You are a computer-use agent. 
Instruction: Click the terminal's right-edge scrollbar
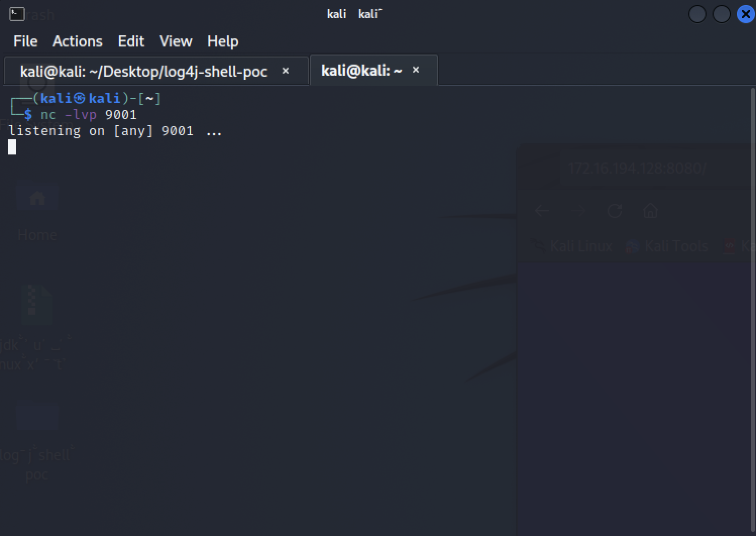point(753,303)
